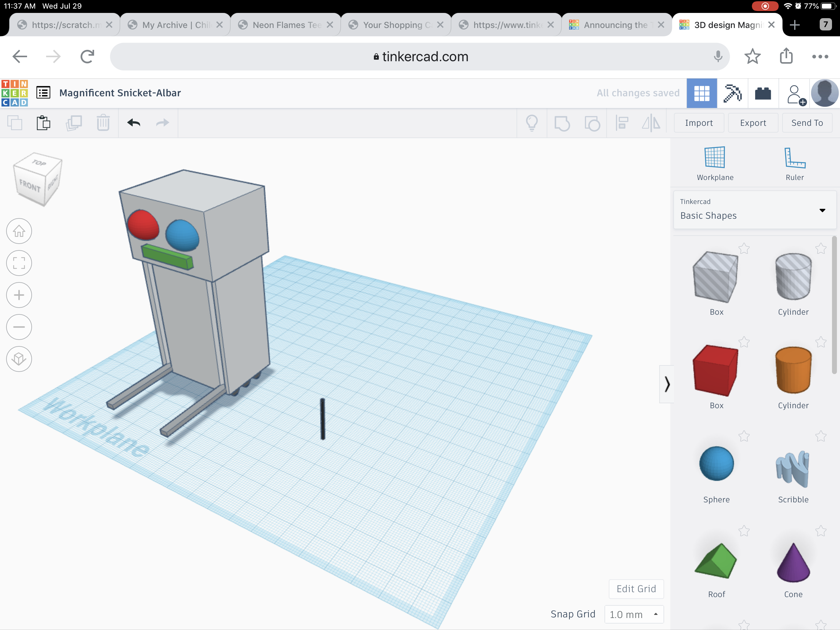This screenshot has height=630, width=840.
Task: Select the orange Cylinder shape
Action: coord(793,370)
